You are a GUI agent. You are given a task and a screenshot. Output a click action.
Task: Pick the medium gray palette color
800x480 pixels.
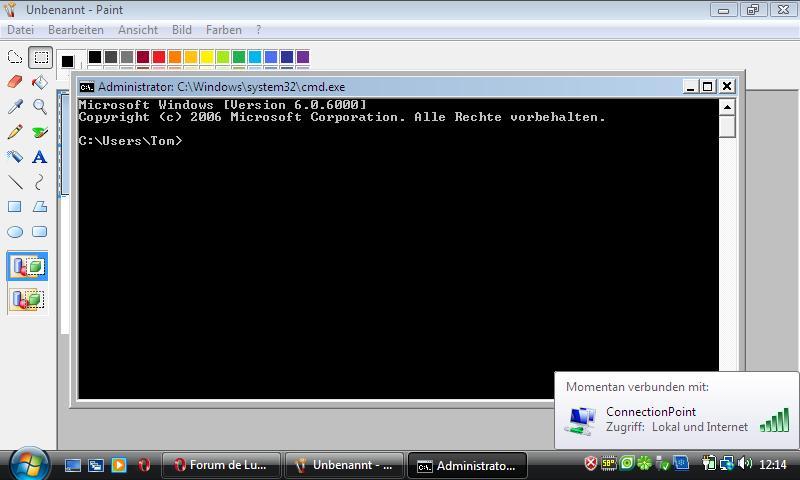coord(127,57)
